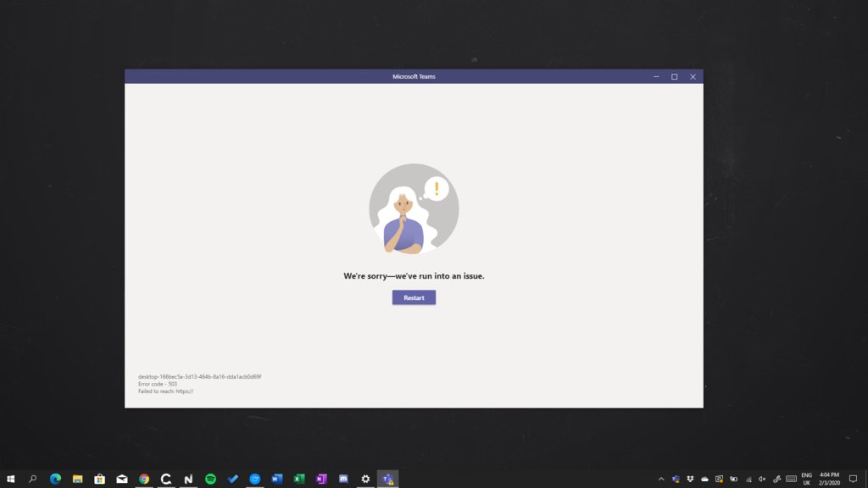Click the pen/link workspace tray icon
Image resolution: width=868 pixels, height=488 pixels.
[x=776, y=480]
